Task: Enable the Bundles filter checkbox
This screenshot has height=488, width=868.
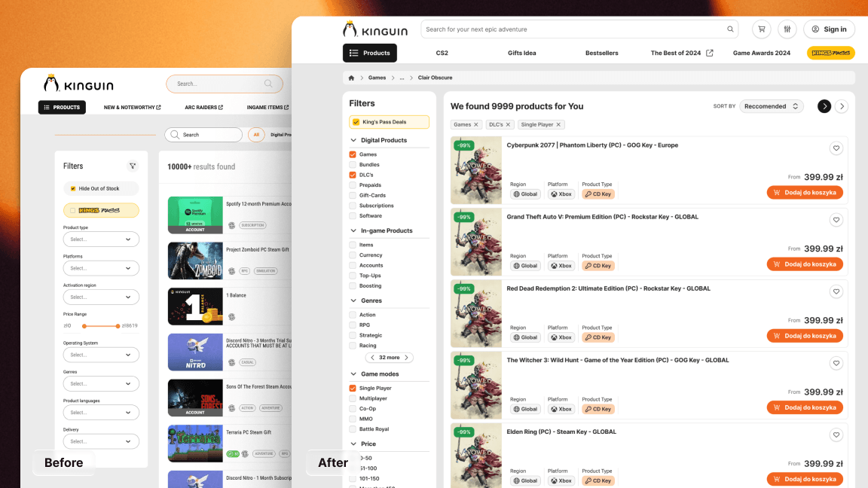Action: tap(353, 164)
